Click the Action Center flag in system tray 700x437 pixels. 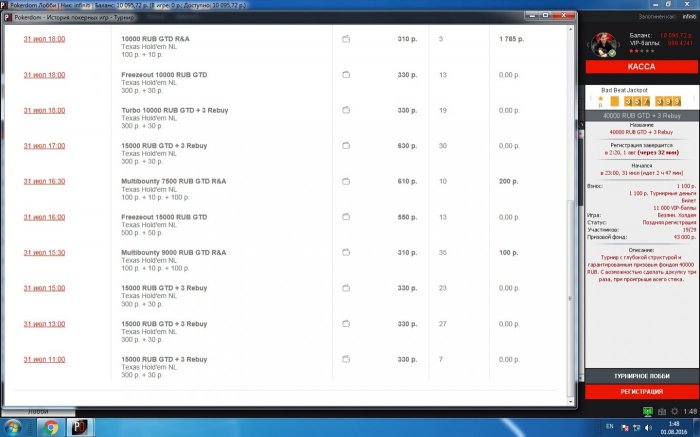[x=625, y=428]
